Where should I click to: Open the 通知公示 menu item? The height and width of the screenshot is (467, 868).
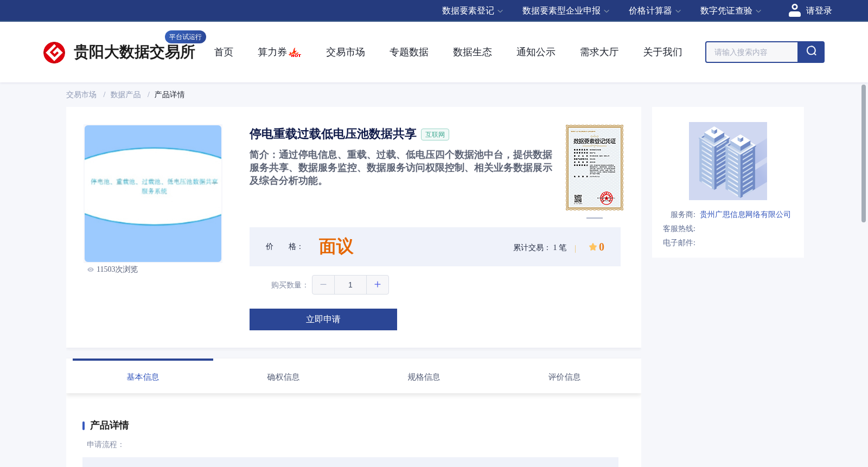point(536,52)
